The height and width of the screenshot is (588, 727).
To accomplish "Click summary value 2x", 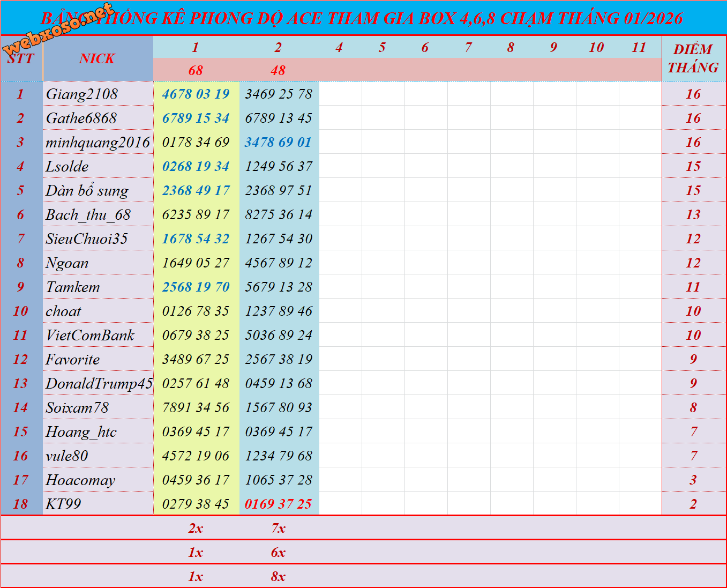I will (x=196, y=528).
